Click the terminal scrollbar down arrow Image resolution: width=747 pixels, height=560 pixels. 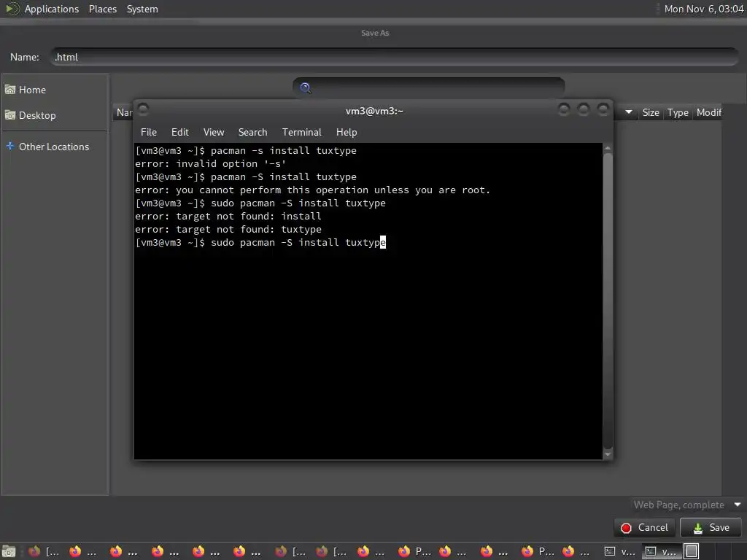point(608,455)
